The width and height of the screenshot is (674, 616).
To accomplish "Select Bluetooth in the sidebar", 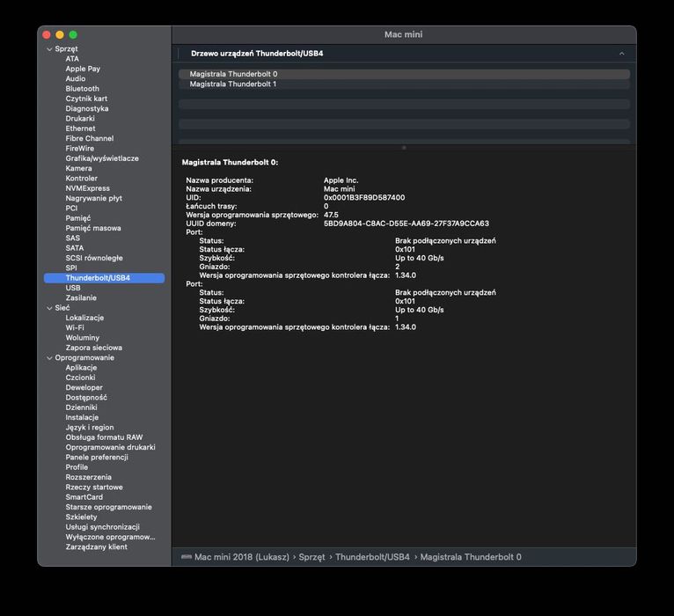I will [x=82, y=89].
